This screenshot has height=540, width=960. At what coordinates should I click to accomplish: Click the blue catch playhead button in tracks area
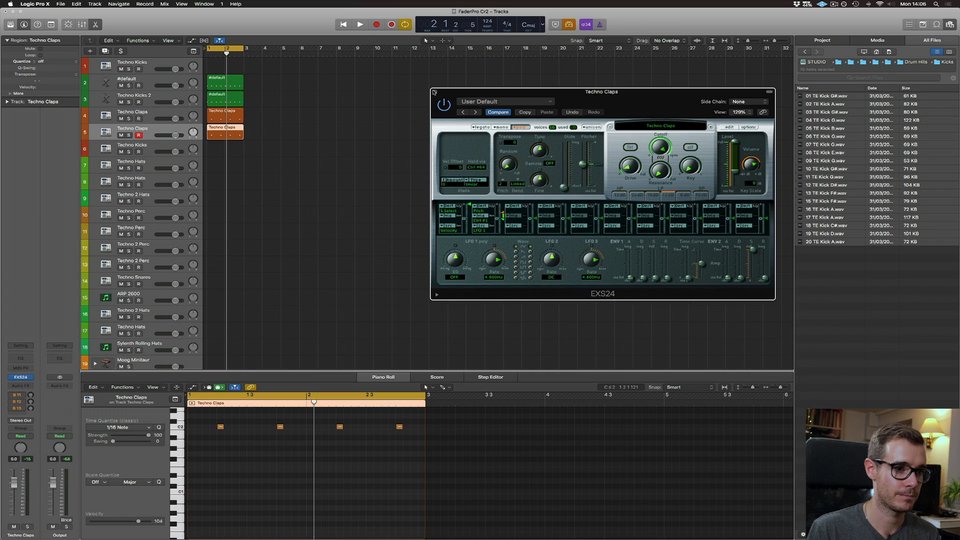tap(219, 40)
